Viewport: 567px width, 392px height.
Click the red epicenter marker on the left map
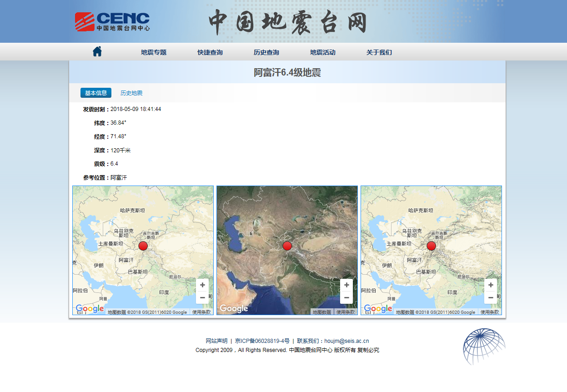pos(143,246)
